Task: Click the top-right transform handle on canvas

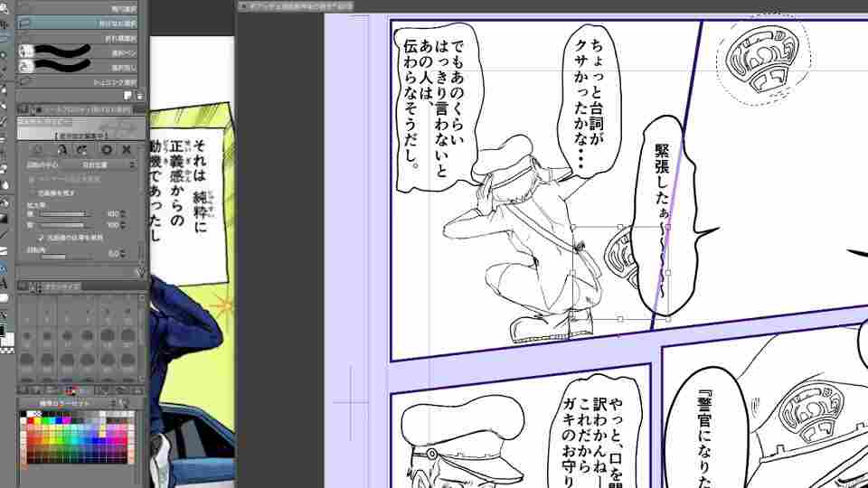Action: 667,227
